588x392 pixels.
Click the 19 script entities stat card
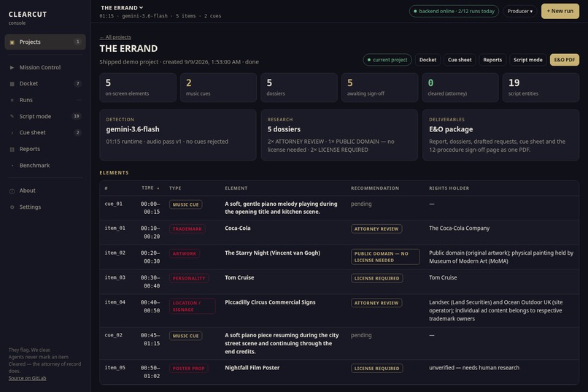(x=541, y=88)
